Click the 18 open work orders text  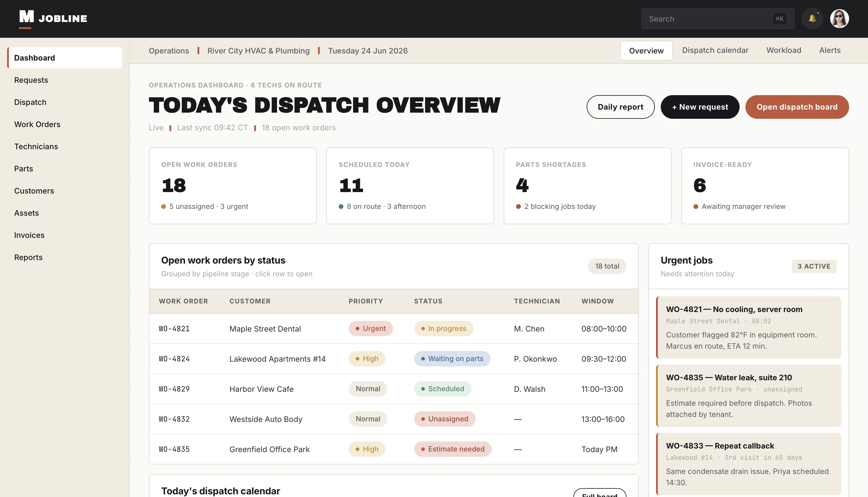tap(298, 128)
